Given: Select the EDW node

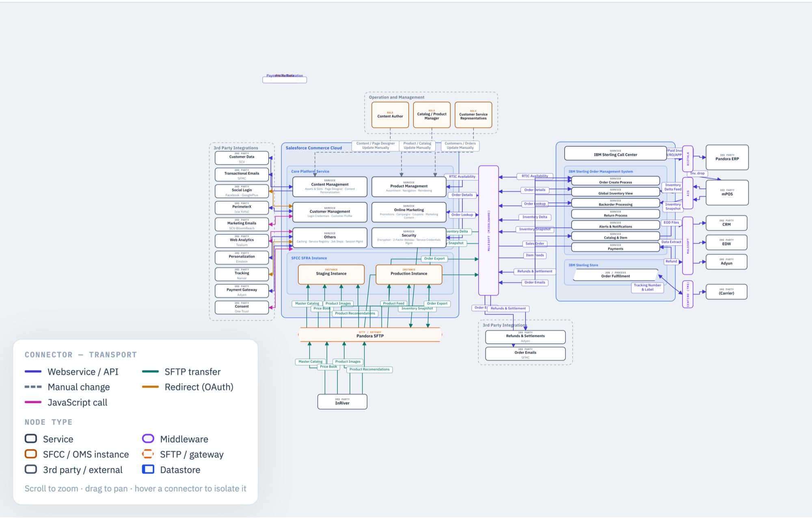Looking at the screenshot, I should coord(726,243).
